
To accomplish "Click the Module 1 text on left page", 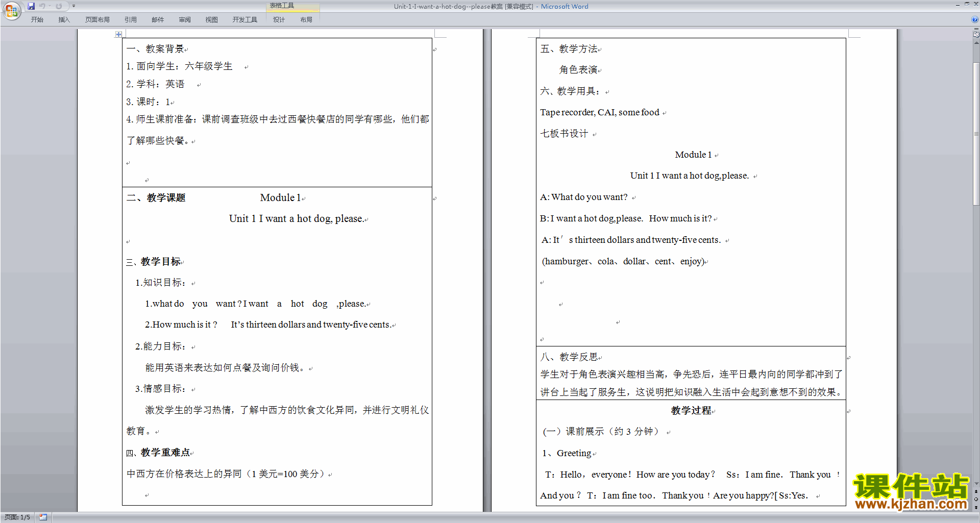I will coord(280,198).
